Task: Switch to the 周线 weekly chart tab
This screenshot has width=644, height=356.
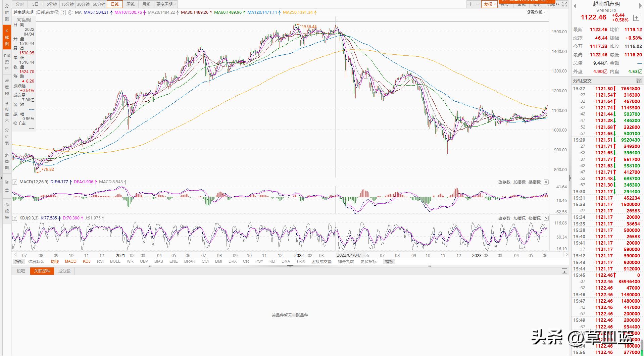Action: click(130, 4)
